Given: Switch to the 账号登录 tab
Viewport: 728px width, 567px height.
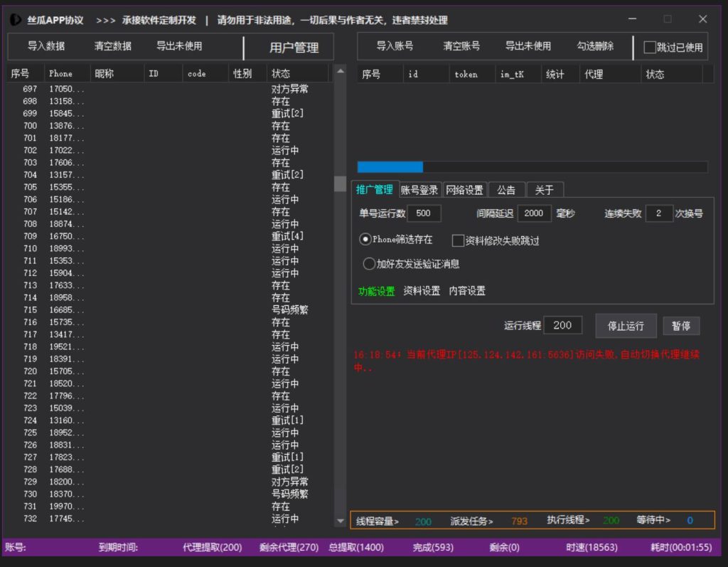Looking at the screenshot, I should pyautogui.click(x=419, y=190).
